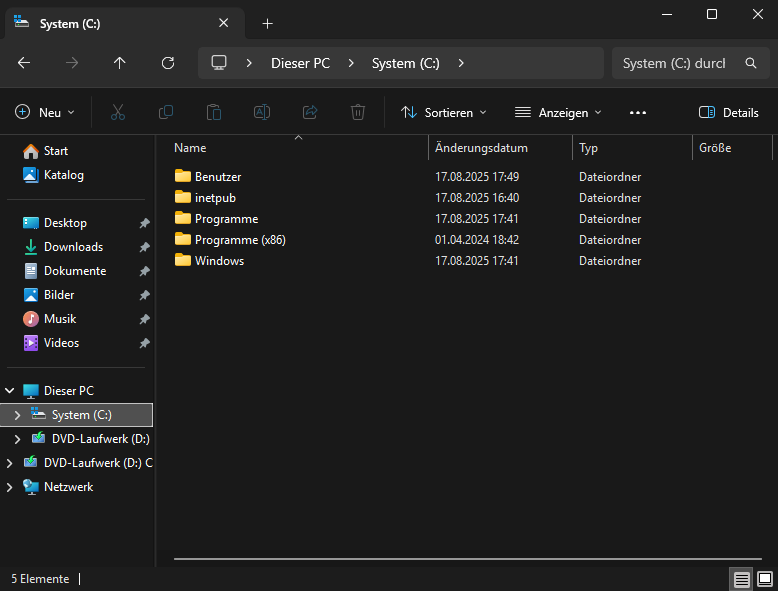Image resolution: width=778 pixels, height=591 pixels.
Task: Navigate up one folder level
Action: pos(120,63)
